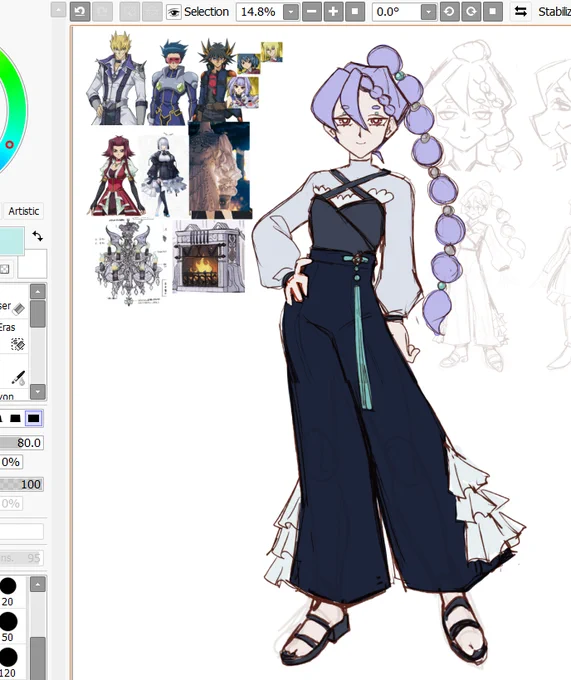Open the rotation angle dropdown

pos(428,12)
